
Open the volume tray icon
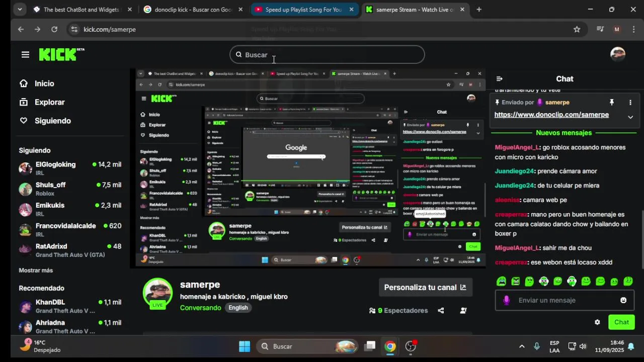click(583, 346)
